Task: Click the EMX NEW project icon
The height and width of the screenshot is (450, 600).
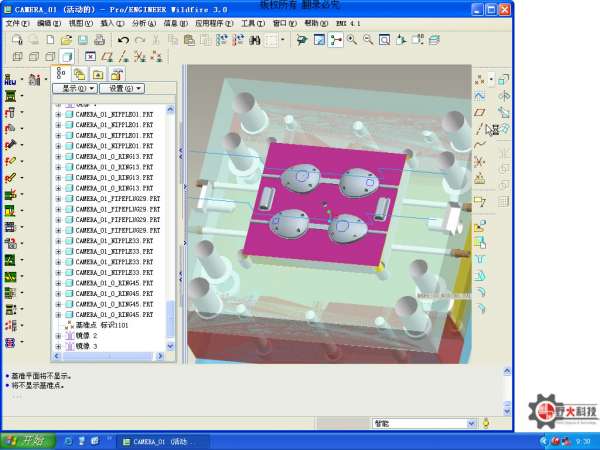Action: [x=10, y=80]
